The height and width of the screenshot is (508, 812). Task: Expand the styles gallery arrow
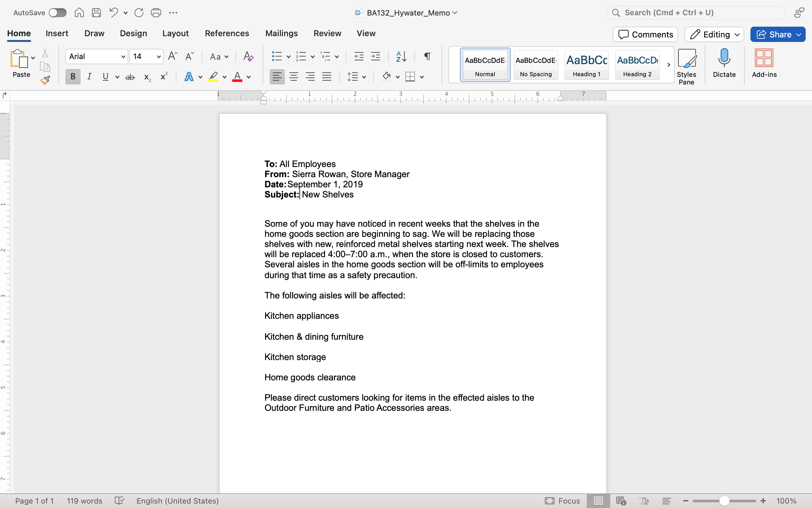pyautogui.click(x=668, y=65)
